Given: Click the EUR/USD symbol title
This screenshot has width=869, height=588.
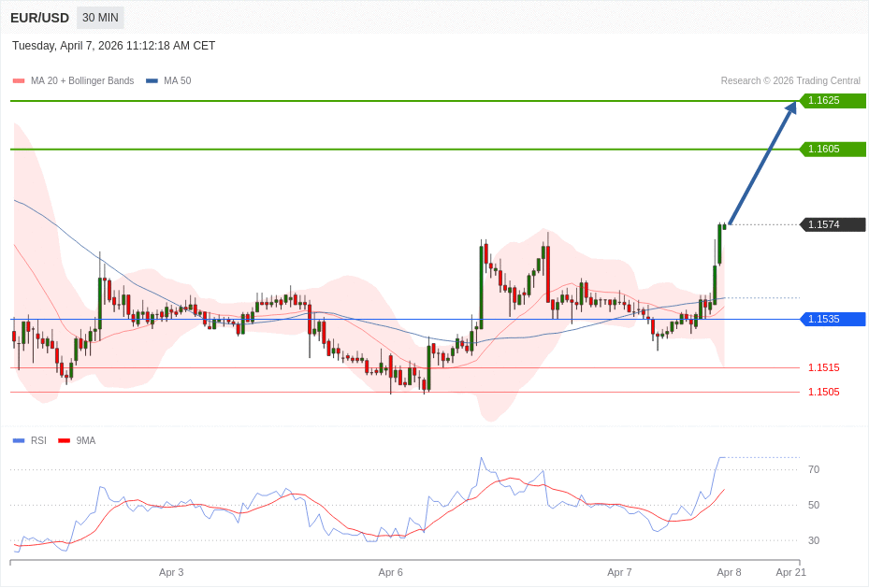Looking at the screenshot, I should tap(39, 18).
